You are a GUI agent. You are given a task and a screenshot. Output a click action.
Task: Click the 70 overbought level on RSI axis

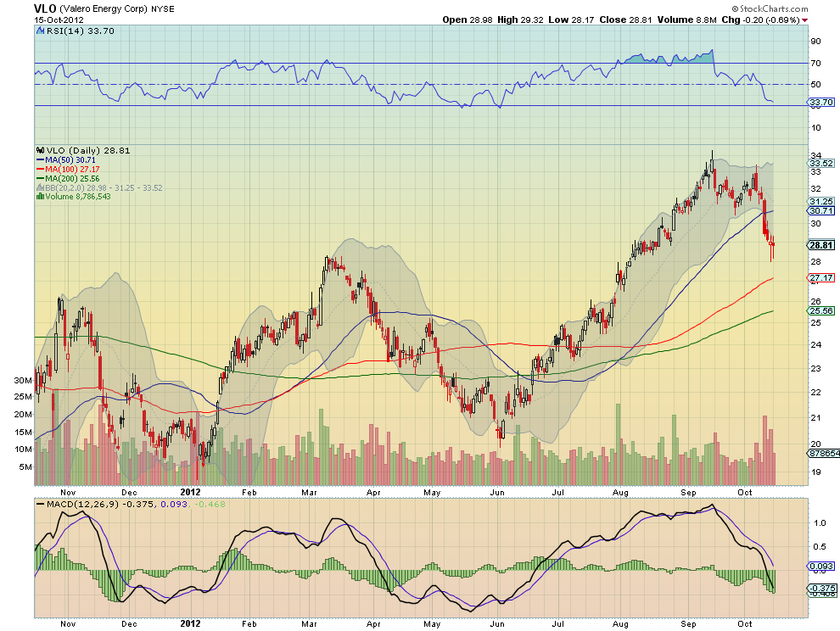pyautogui.click(x=816, y=64)
